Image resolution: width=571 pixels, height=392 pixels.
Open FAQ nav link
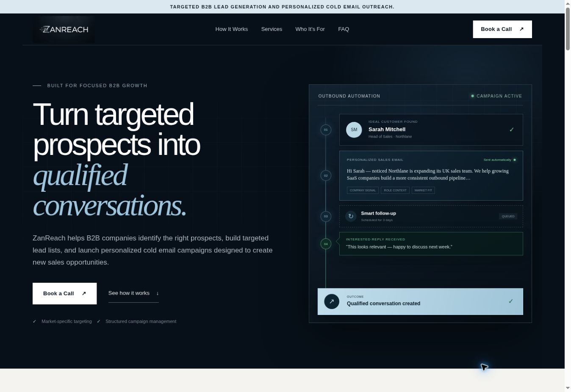[x=344, y=29]
